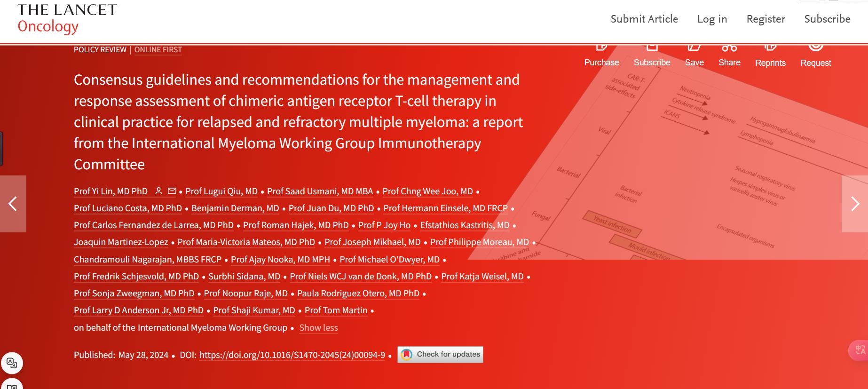Viewport: 868px width, 389px height.
Task: Open Prof Michael O'Dwyer author details
Action: [389, 259]
